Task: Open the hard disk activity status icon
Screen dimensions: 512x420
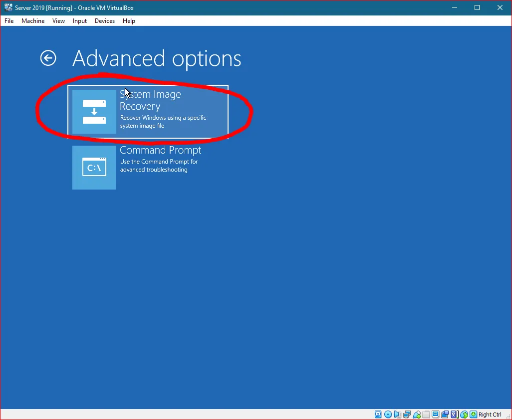Action: [378, 415]
